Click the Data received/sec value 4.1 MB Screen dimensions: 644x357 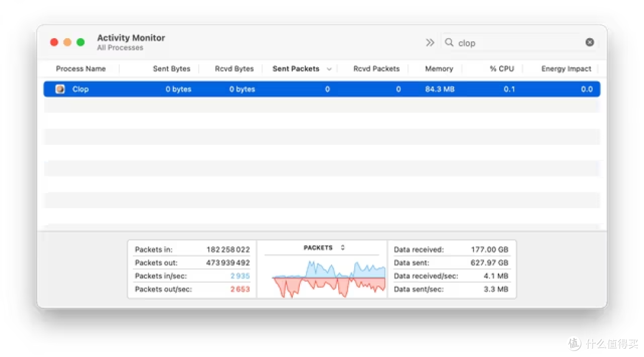(496, 276)
